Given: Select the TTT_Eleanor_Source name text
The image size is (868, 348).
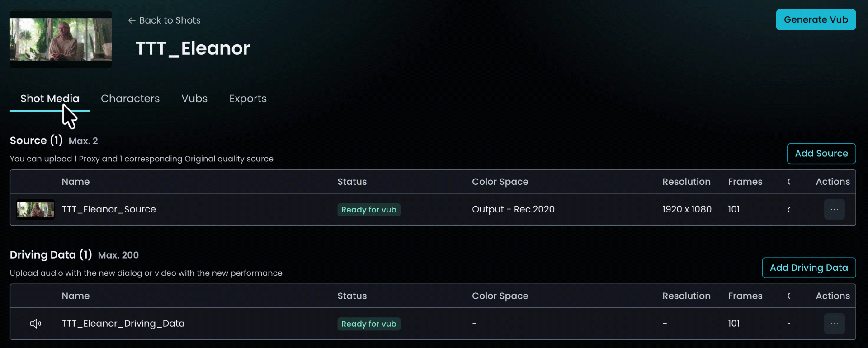Looking at the screenshot, I should pos(109,209).
